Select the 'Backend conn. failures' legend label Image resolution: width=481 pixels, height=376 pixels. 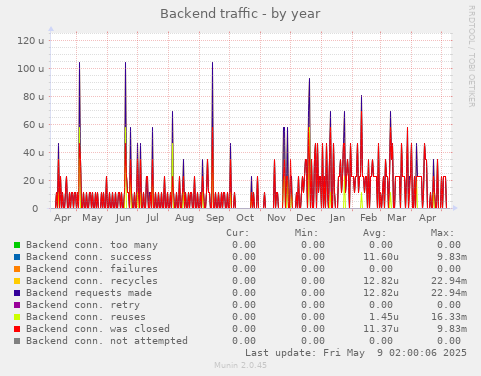point(92,269)
